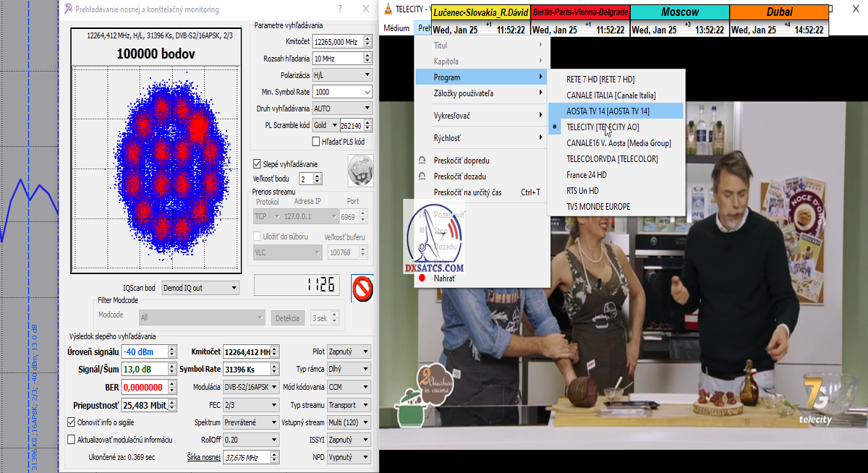868x473 pixels.
Task: Click the underlined Šírka nosnej label
Action: pos(203,457)
